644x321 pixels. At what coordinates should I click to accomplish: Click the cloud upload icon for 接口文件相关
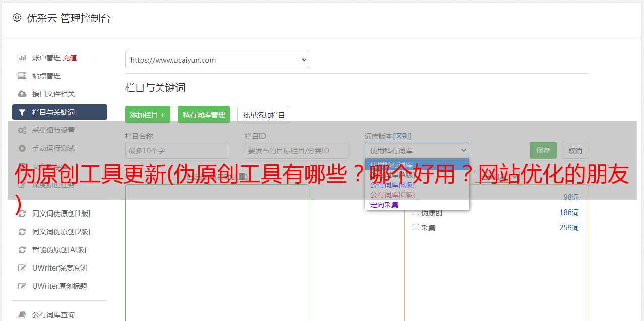tap(22, 94)
